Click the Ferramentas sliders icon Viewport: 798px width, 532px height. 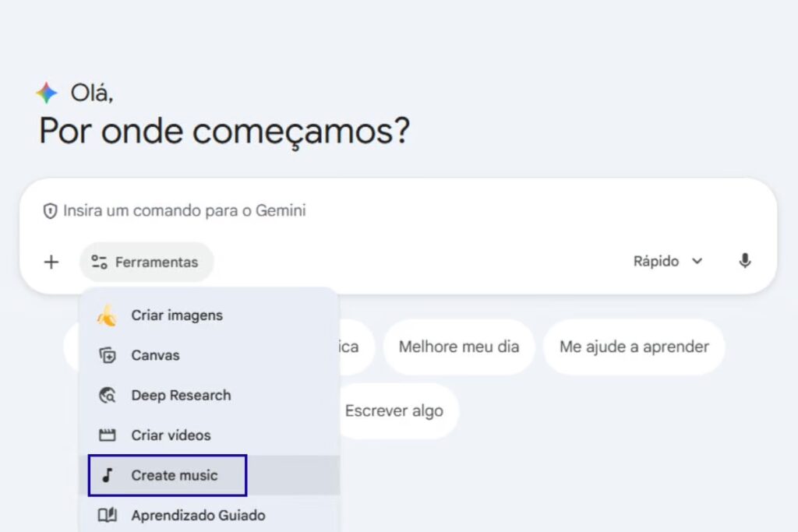click(x=99, y=262)
